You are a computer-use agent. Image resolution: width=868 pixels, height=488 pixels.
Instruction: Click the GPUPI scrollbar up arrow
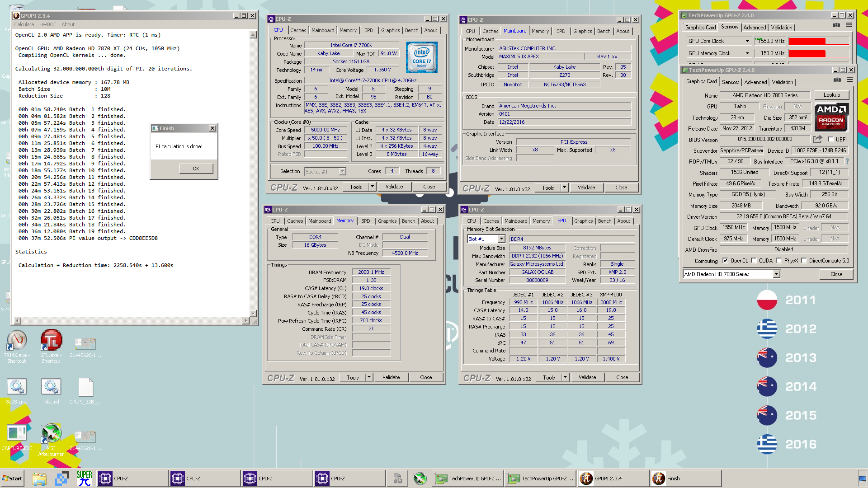point(253,35)
